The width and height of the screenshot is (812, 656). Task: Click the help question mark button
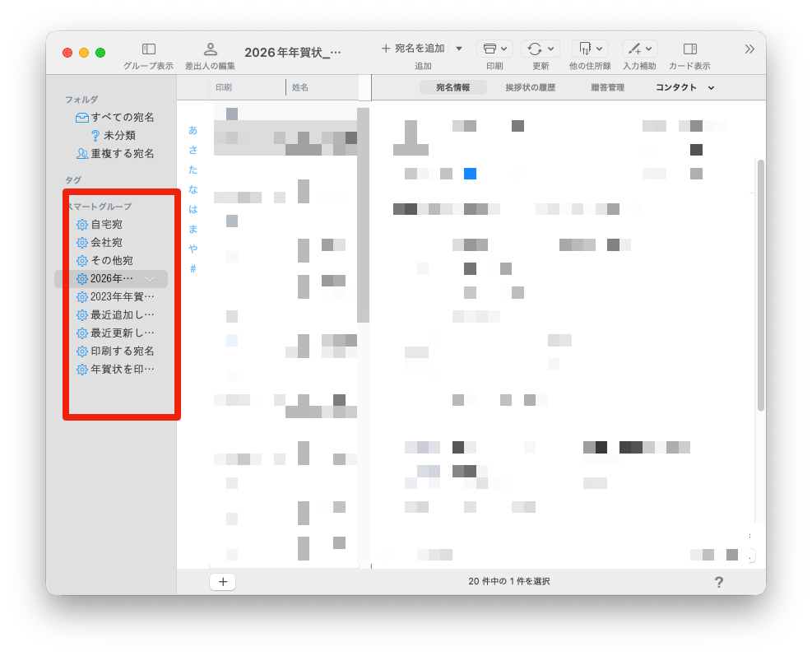pos(718,582)
